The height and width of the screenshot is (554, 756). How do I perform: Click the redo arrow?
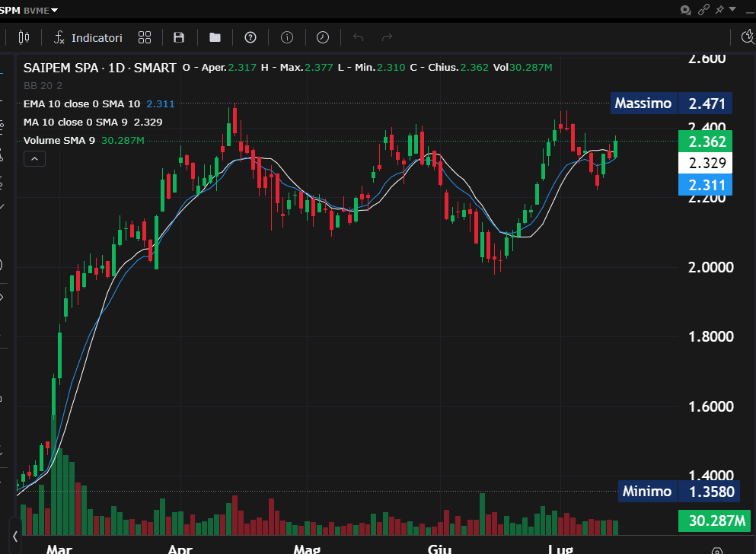point(387,37)
